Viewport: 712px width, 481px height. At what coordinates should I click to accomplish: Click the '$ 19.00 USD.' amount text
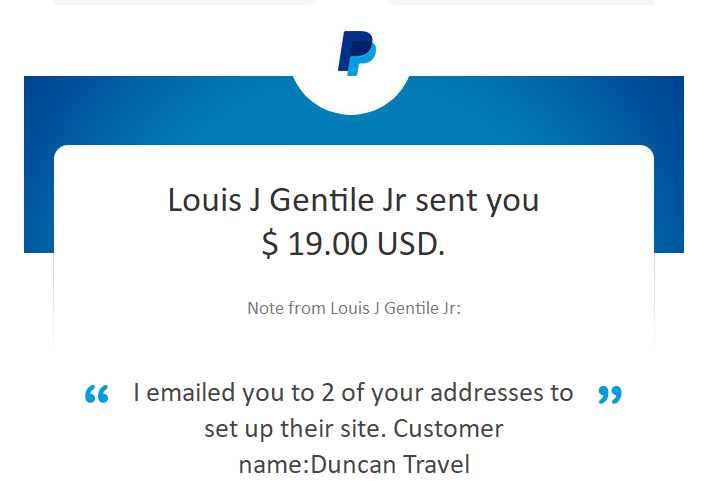pyautogui.click(x=353, y=244)
